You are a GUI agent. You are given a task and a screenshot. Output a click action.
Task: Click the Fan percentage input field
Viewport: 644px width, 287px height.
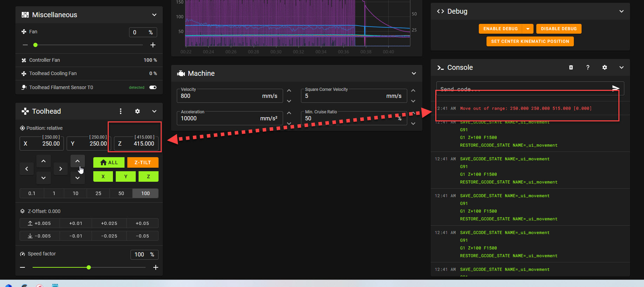(x=143, y=32)
